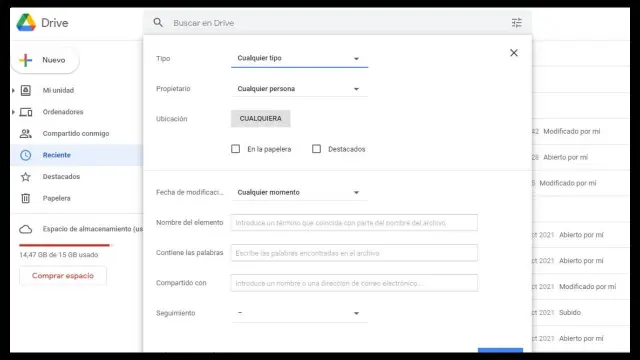640x360 pixels.
Task: Open Papelera trash folder
Action: tap(56, 198)
